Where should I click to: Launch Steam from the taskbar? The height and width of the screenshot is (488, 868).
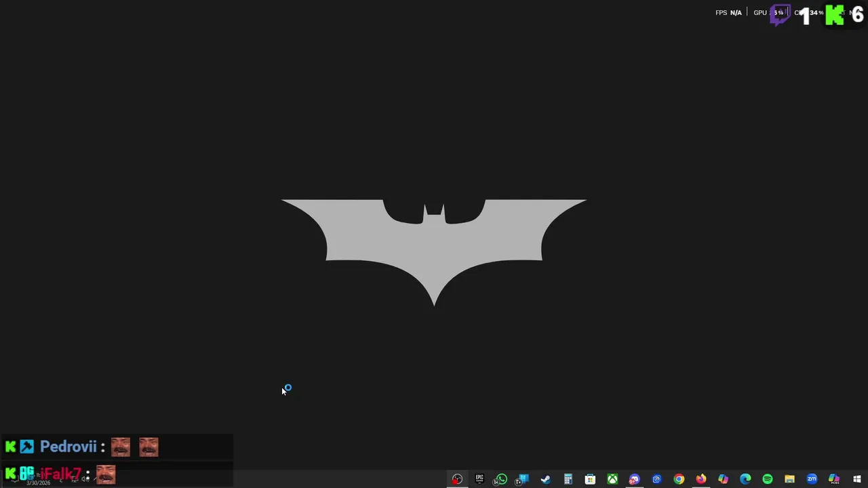545,479
